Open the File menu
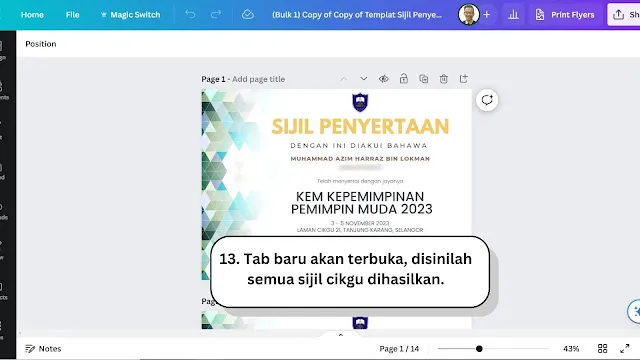Image resolution: width=640 pixels, height=360 pixels. [x=72, y=15]
